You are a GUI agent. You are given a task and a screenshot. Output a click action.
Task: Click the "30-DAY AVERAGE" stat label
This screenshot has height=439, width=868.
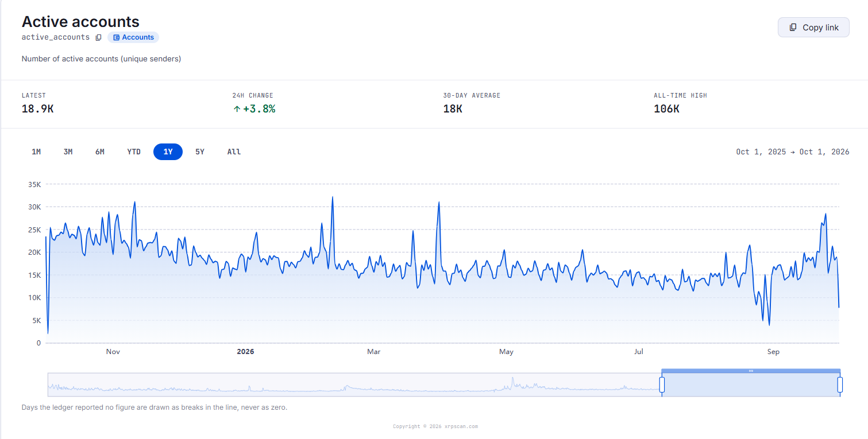click(472, 95)
